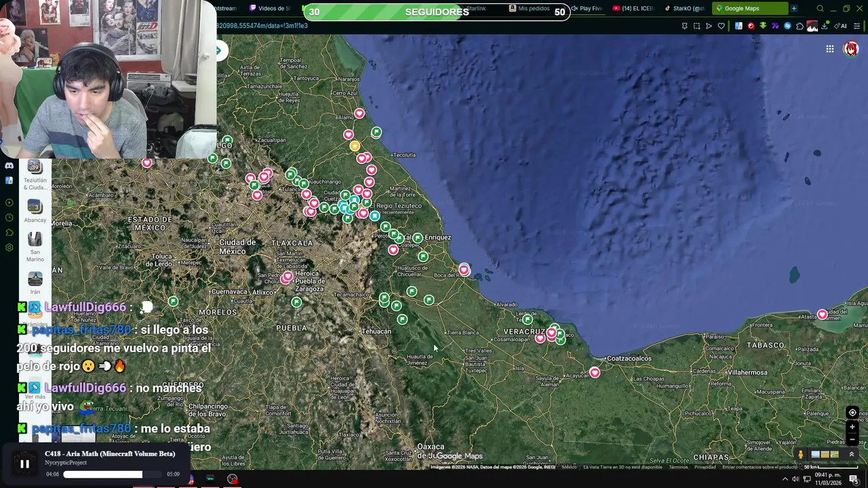
Task: Open Discord in the browser sidebar
Action: (x=9, y=165)
